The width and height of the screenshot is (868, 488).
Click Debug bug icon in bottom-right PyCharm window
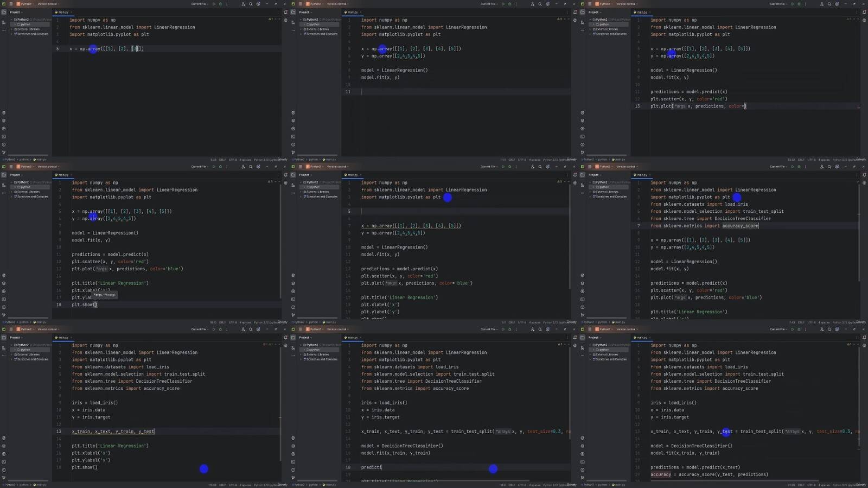[799, 329]
